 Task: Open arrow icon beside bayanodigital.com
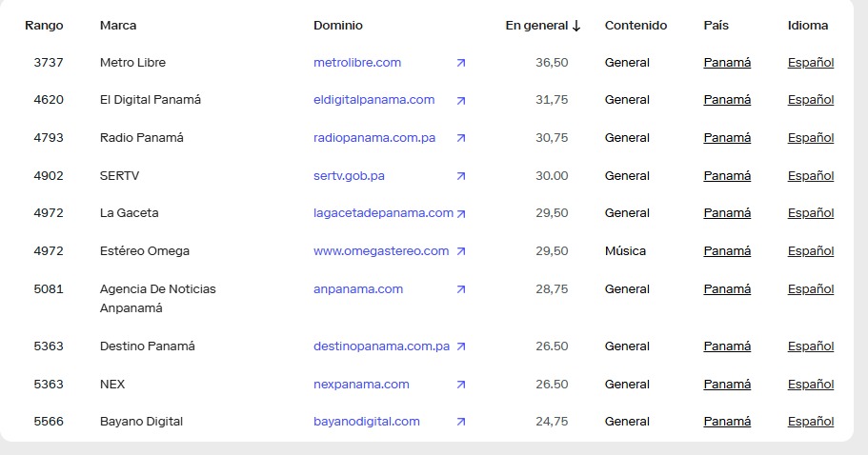(461, 422)
